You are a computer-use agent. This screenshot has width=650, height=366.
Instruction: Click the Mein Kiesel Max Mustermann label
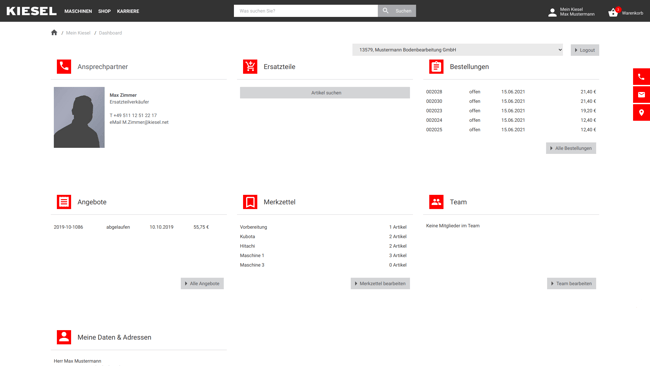pos(577,12)
